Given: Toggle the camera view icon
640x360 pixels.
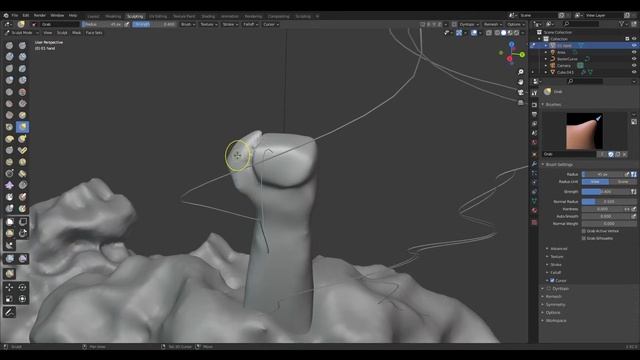Looking at the screenshot, I should 520,93.
